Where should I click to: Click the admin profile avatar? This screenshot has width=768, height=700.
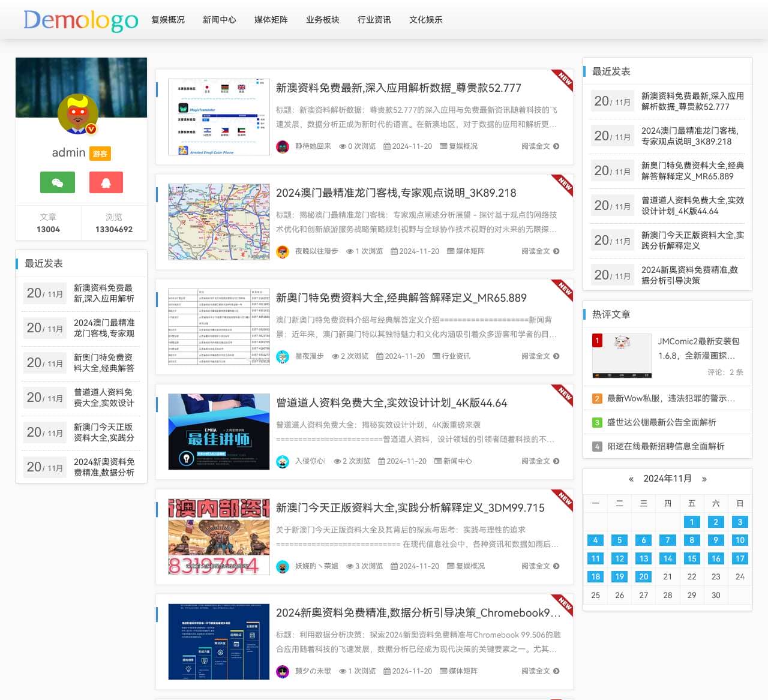tap(78, 114)
